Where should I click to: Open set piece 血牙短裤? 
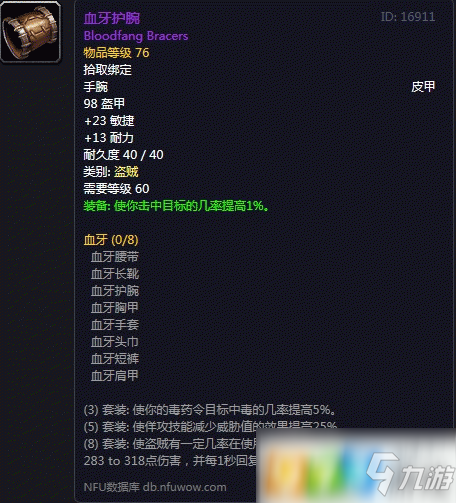(115, 359)
